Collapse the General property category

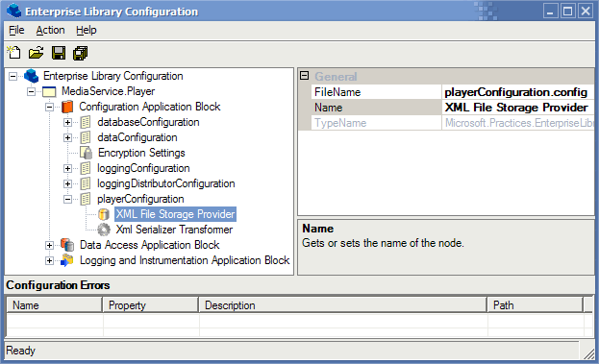tap(304, 76)
